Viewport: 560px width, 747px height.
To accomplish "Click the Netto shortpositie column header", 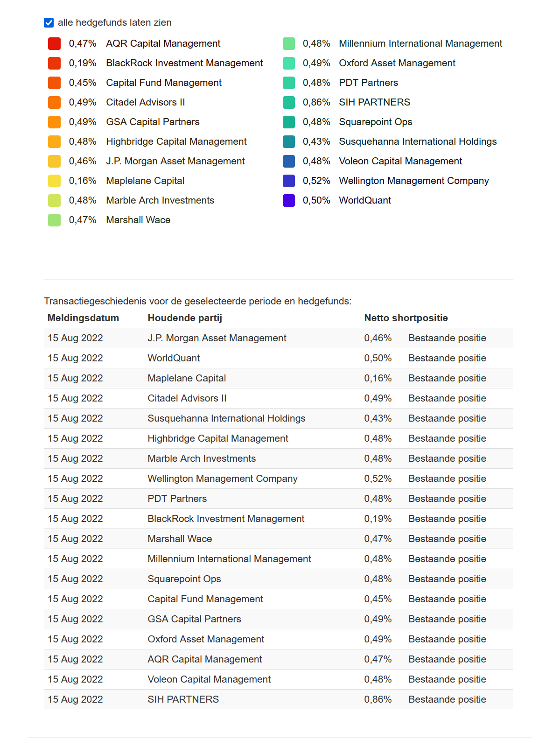I will click(x=406, y=318).
